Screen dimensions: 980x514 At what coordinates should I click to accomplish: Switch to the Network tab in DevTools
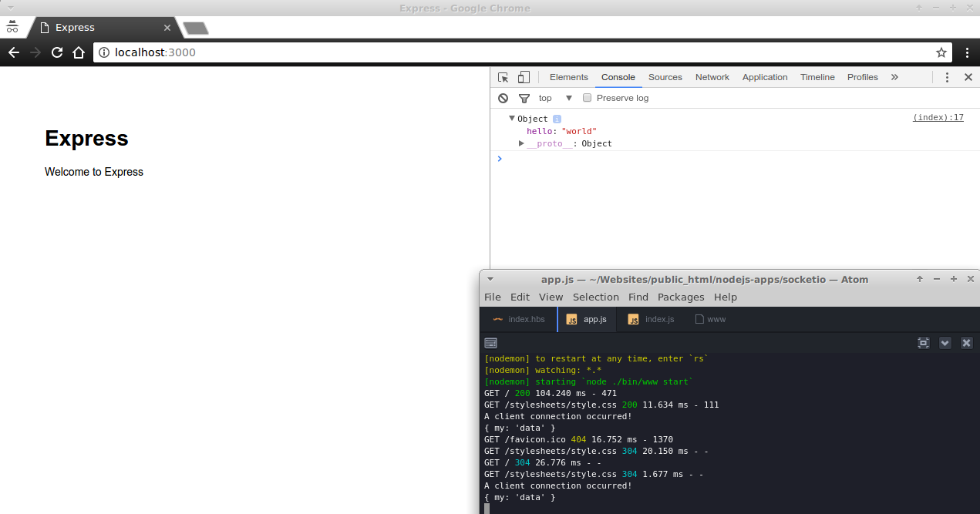point(712,77)
